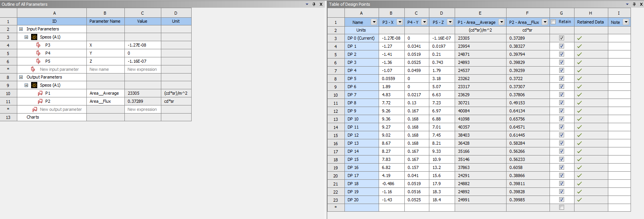The height and width of the screenshot is (219, 644).
Task: Toggle Retain checkbox for DP 12
Action: (561, 135)
